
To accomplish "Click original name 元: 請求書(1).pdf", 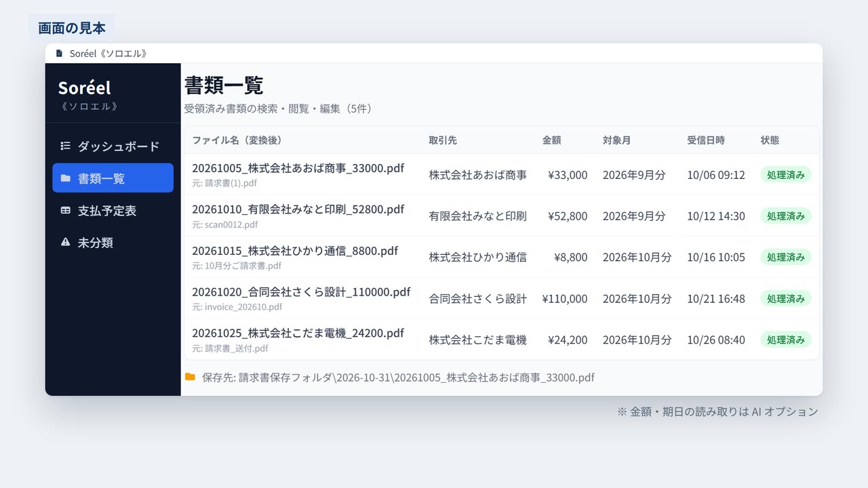I will point(224,183).
